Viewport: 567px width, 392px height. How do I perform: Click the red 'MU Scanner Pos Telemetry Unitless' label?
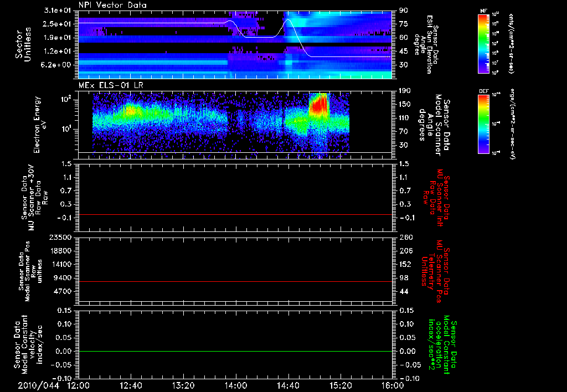pos(436,271)
